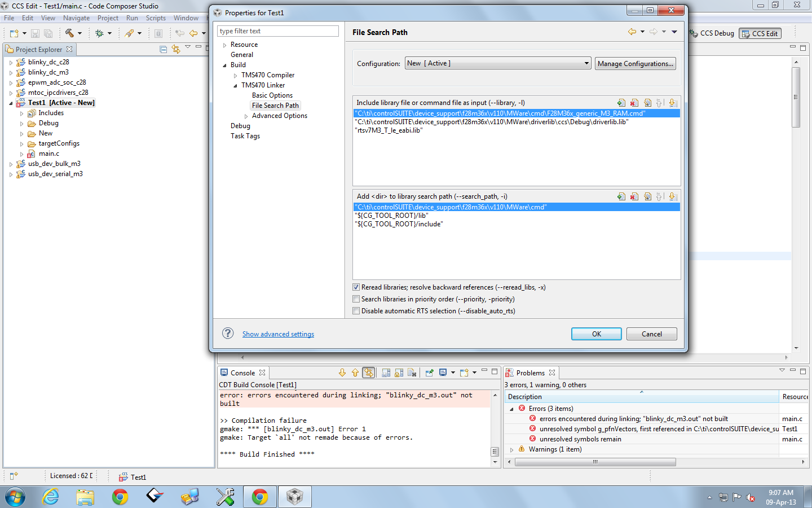Collapse the TMS470 Linker node
The width and height of the screenshot is (812, 508).
click(x=235, y=86)
